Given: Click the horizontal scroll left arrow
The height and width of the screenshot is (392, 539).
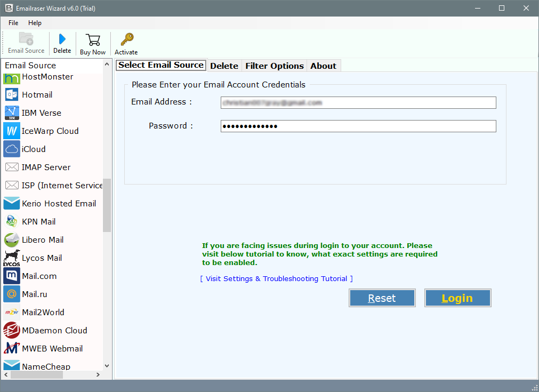Looking at the screenshot, I should coord(6,374).
